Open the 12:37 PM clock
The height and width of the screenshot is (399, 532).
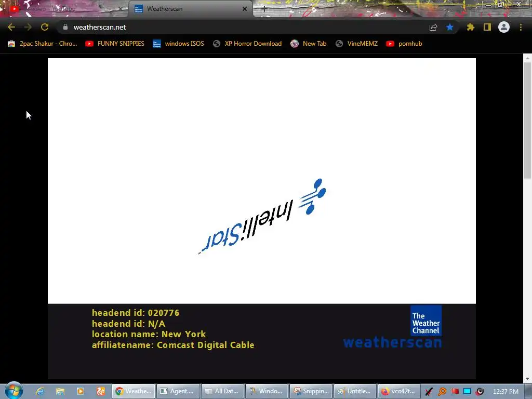tap(506, 392)
